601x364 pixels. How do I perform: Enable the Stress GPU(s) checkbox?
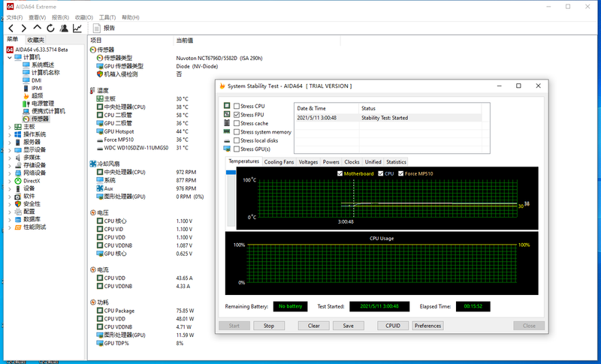[237, 149]
